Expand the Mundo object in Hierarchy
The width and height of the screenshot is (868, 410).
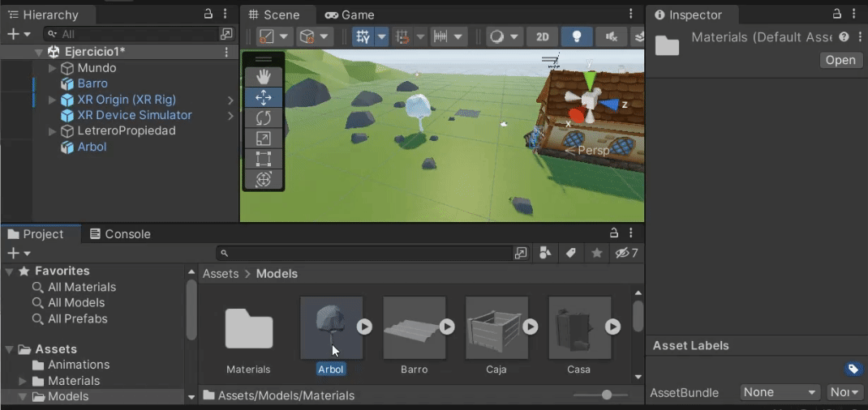pos(53,68)
